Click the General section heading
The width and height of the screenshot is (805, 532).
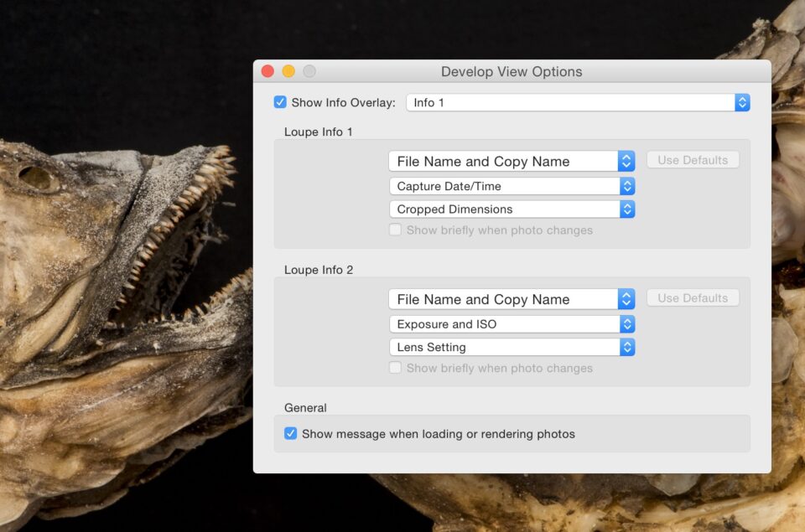[305, 408]
